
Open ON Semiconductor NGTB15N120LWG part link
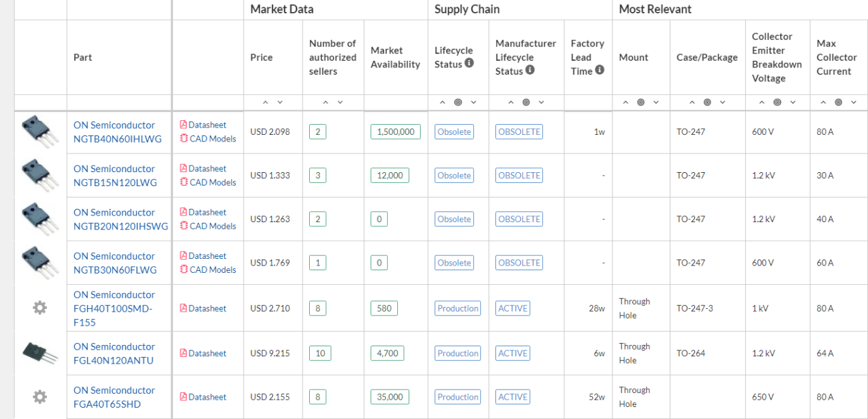pos(115,175)
